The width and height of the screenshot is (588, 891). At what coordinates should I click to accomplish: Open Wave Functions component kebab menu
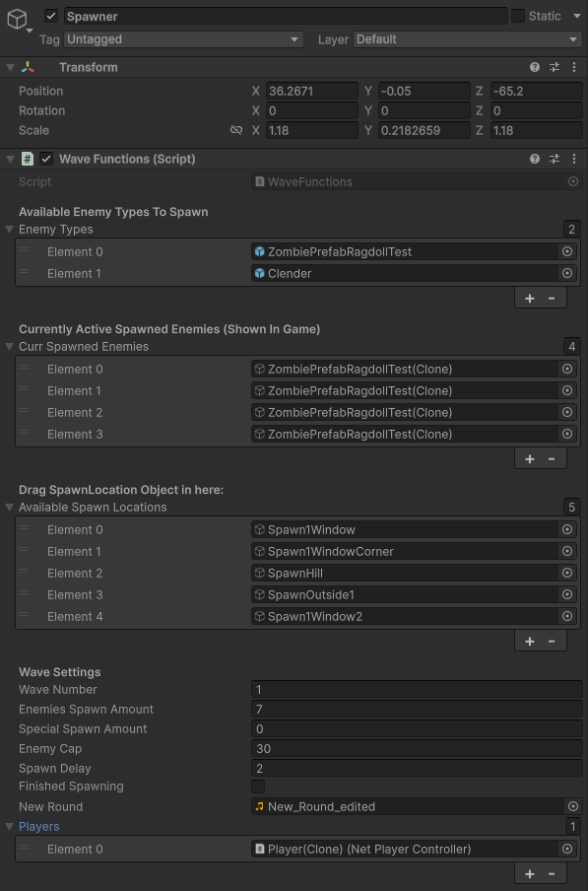point(574,159)
